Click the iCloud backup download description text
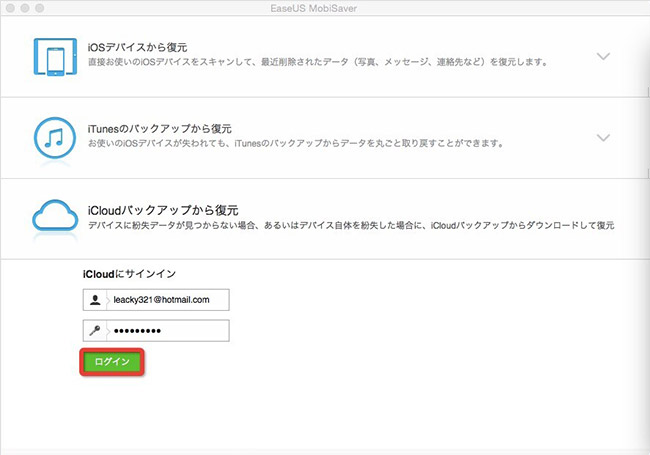 coord(351,225)
